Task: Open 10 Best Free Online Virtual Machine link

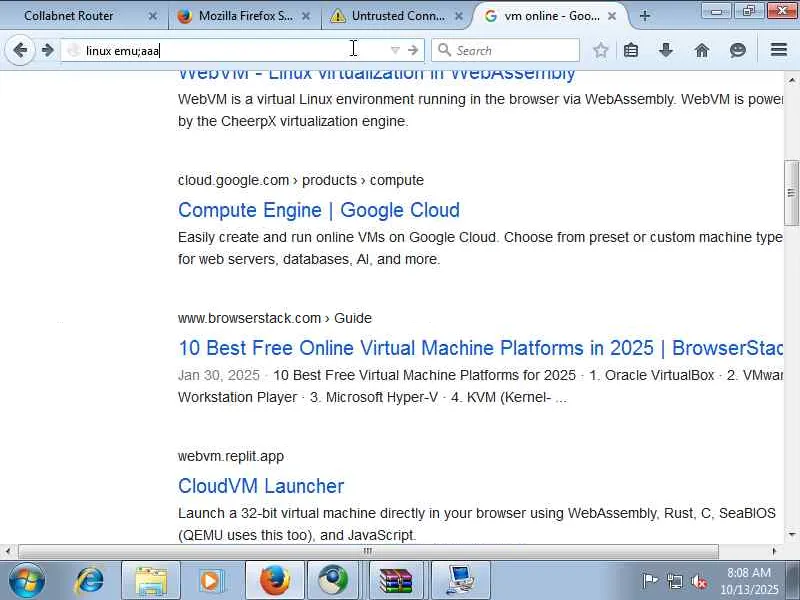Action: [481, 348]
